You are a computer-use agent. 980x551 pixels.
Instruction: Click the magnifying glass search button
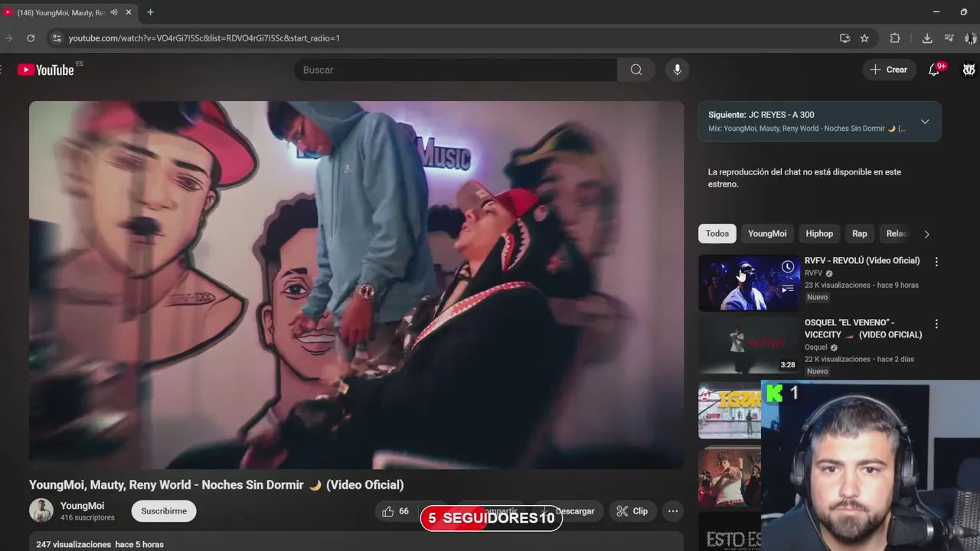click(636, 70)
